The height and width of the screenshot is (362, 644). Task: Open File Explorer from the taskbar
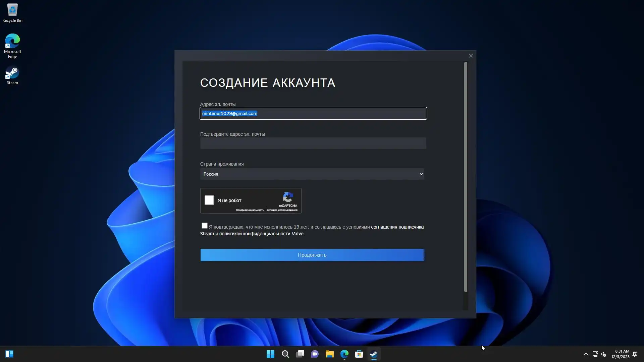(x=329, y=354)
